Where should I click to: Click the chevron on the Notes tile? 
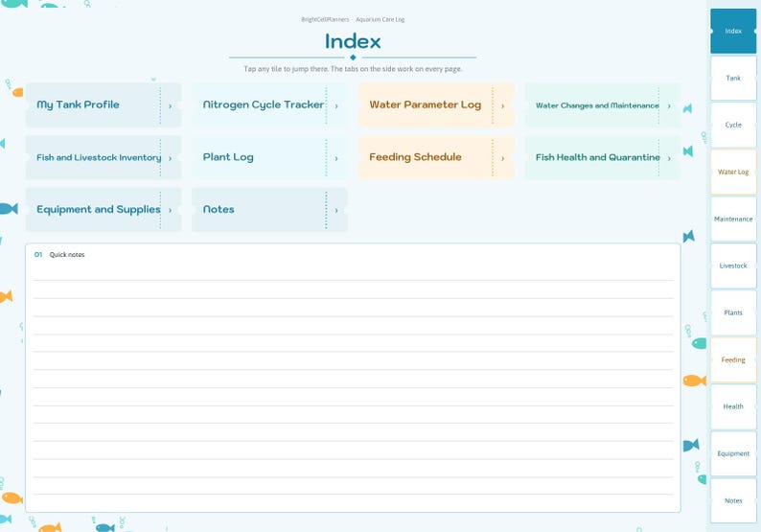(x=336, y=210)
